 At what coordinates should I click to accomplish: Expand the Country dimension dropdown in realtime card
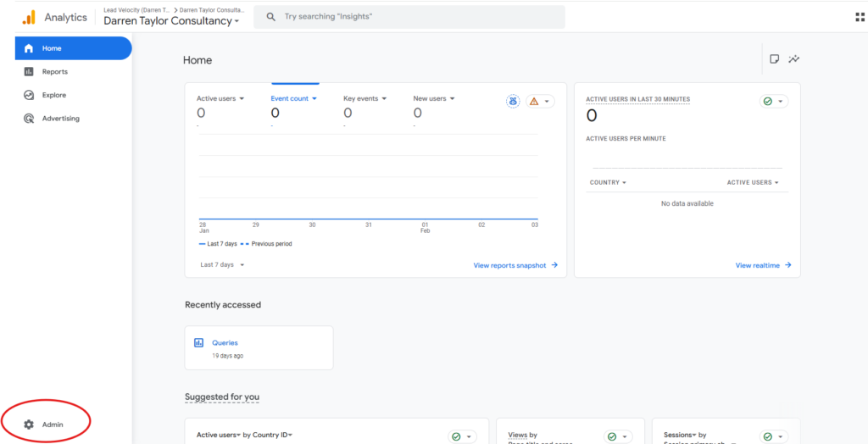coord(608,182)
